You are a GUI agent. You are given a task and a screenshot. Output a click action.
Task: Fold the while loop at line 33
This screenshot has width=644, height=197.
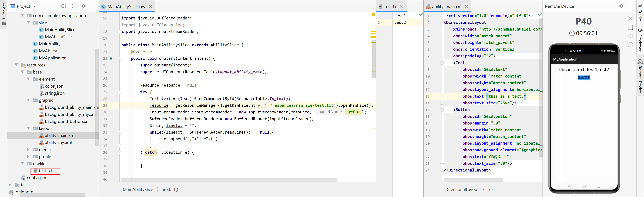point(119,132)
